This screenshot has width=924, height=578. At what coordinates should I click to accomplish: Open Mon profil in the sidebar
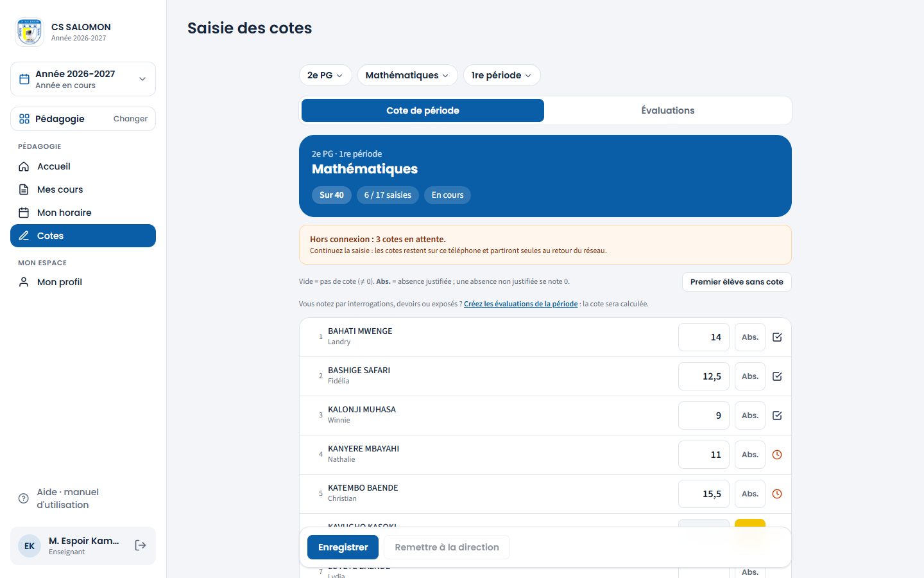pyautogui.click(x=83, y=282)
